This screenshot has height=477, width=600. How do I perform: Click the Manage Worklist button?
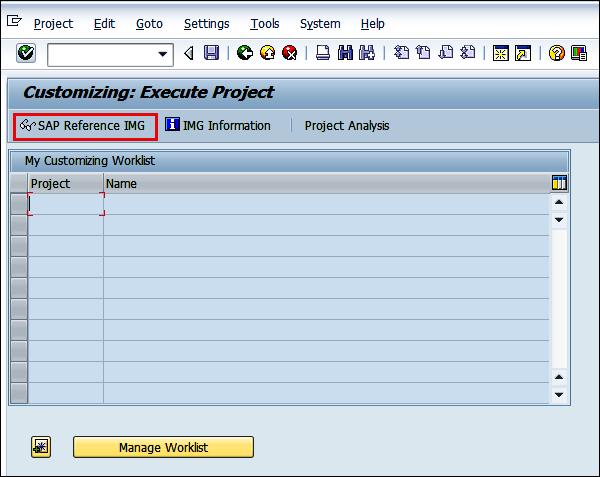click(x=163, y=447)
